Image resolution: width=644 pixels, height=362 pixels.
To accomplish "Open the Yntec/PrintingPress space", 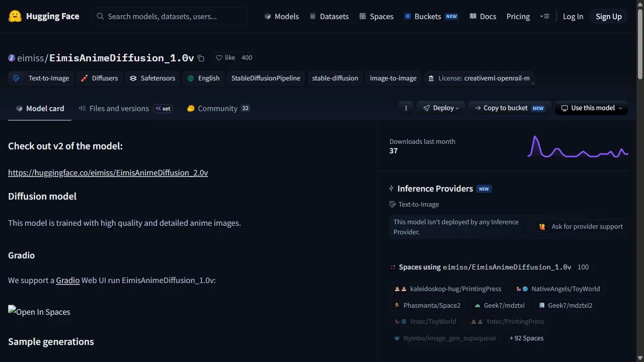I will tap(507, 322).
